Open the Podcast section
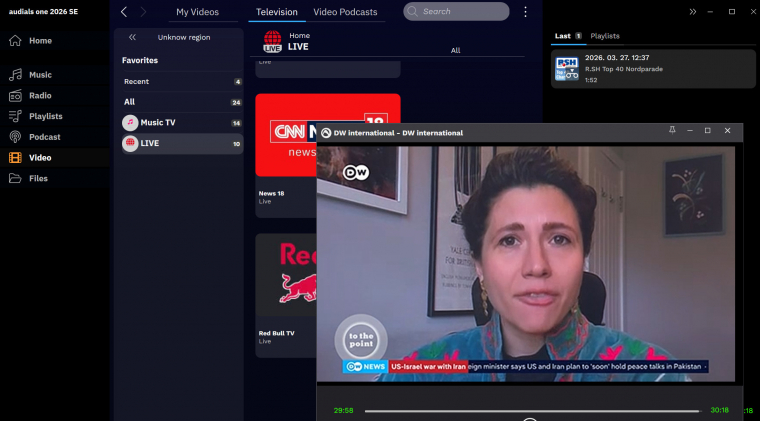The height and width of the screenshot is (421, 760). 44,137
